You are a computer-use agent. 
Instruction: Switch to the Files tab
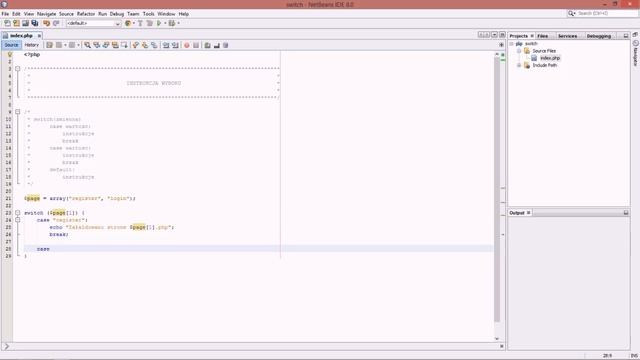[543, 36]
